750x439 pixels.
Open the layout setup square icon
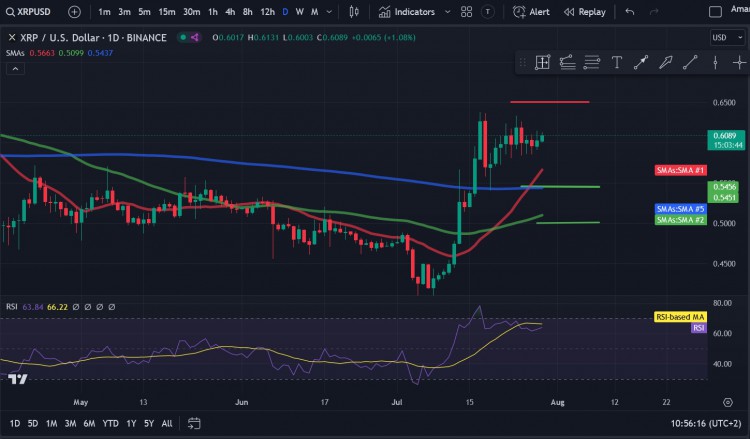tap(715, 11)
